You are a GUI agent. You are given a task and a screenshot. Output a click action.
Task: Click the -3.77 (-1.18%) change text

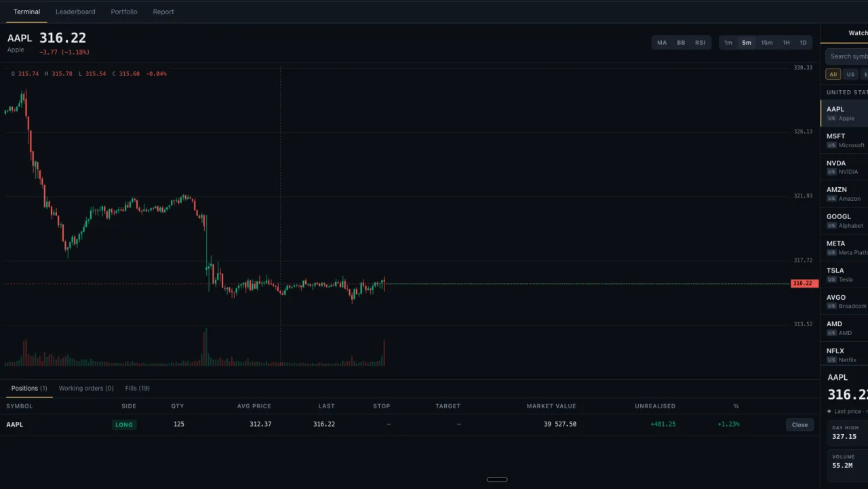pos(64,52)
